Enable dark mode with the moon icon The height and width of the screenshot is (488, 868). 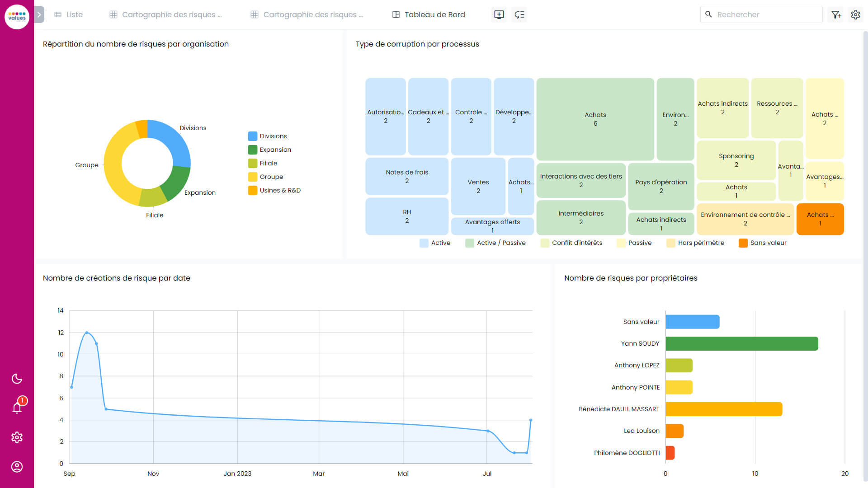click(17, 379)
